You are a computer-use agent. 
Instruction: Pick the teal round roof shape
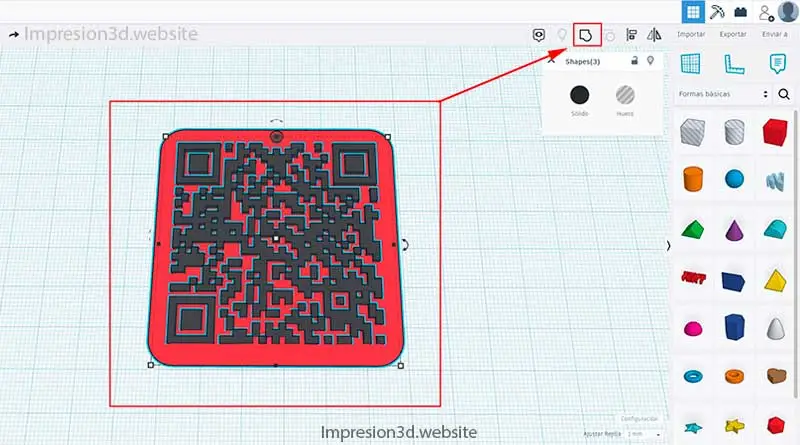pos(776,230)
